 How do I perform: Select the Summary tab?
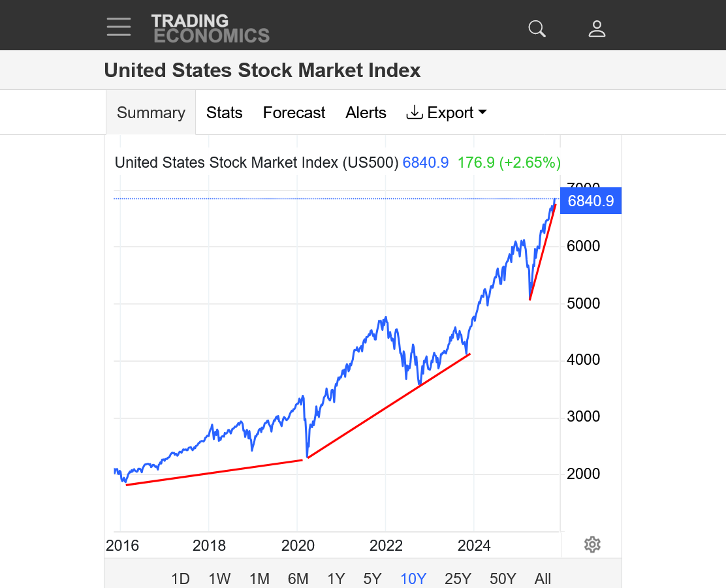pyautogui.click(x=151, y=113)
